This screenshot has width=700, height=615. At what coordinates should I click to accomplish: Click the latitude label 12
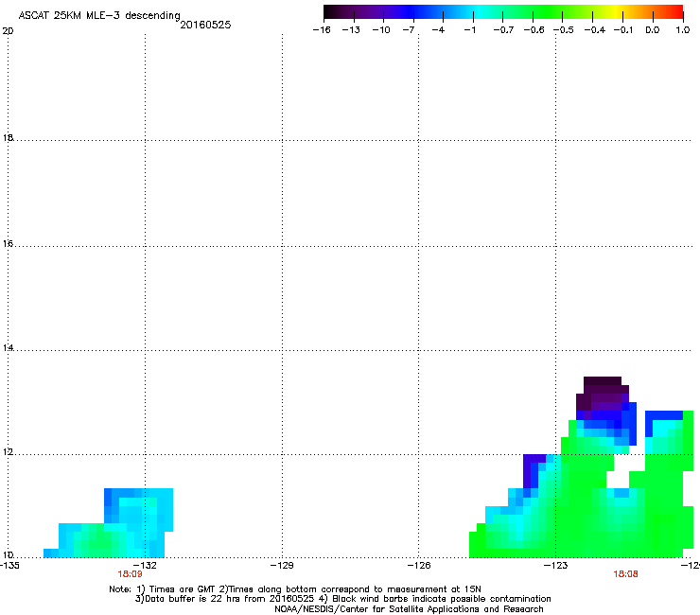pos(8,452)
